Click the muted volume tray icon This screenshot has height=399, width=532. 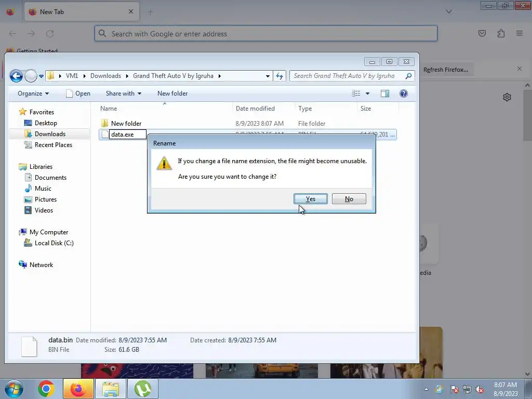click(x=480, y=389)
